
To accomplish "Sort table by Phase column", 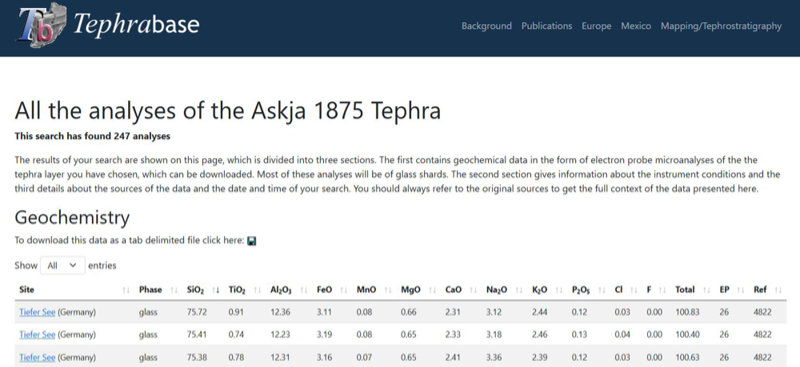I will [x=158, y=289].
